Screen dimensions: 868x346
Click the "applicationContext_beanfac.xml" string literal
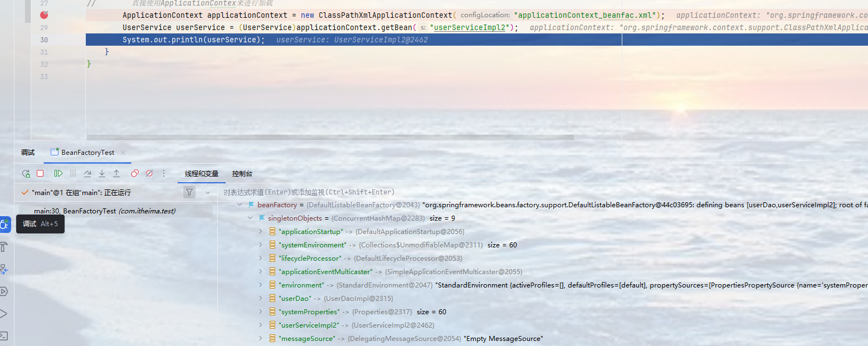point(586,15)
